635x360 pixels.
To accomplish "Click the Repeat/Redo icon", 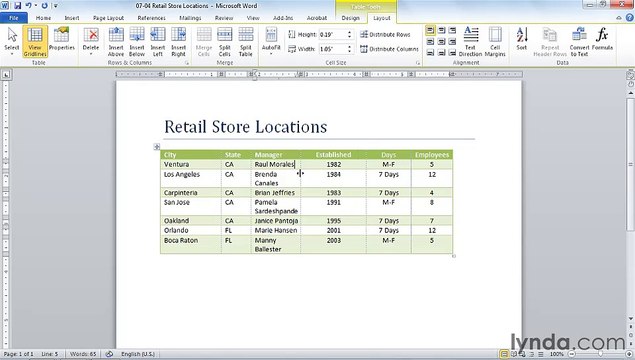I will (45, 6).
